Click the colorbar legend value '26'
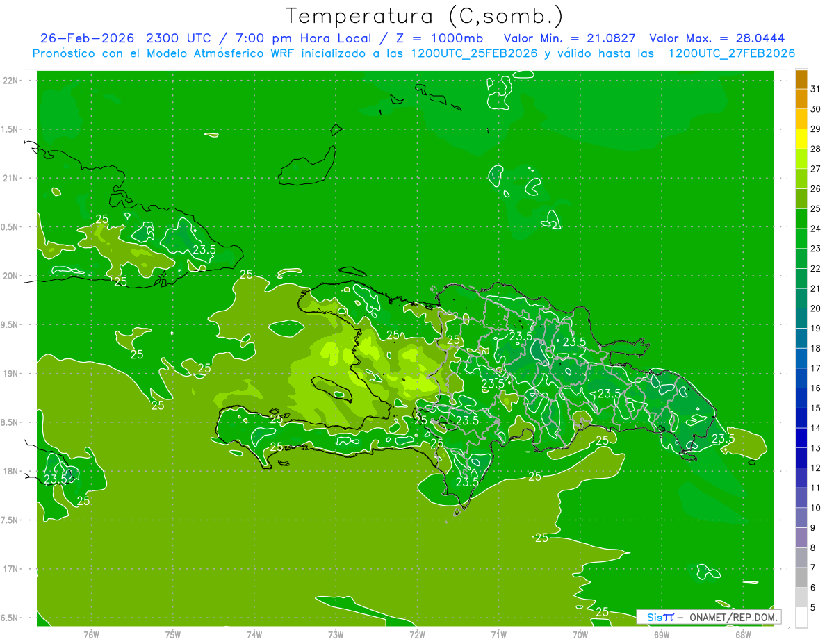This screenshot has height=644, width=834. pos(815,189)
